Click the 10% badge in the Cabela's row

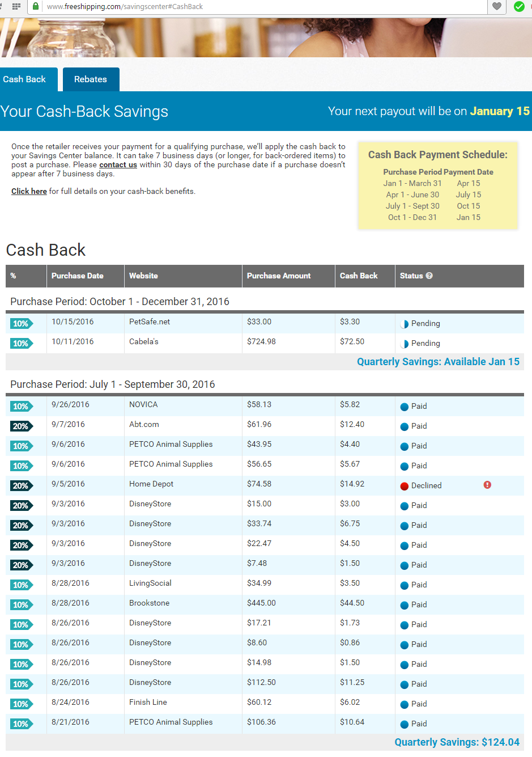[x=22, y=344]
